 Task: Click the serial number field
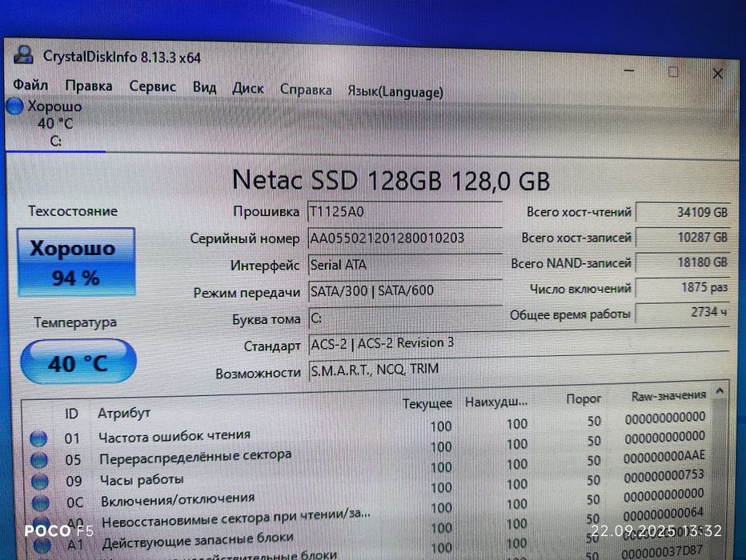(405, 238)
